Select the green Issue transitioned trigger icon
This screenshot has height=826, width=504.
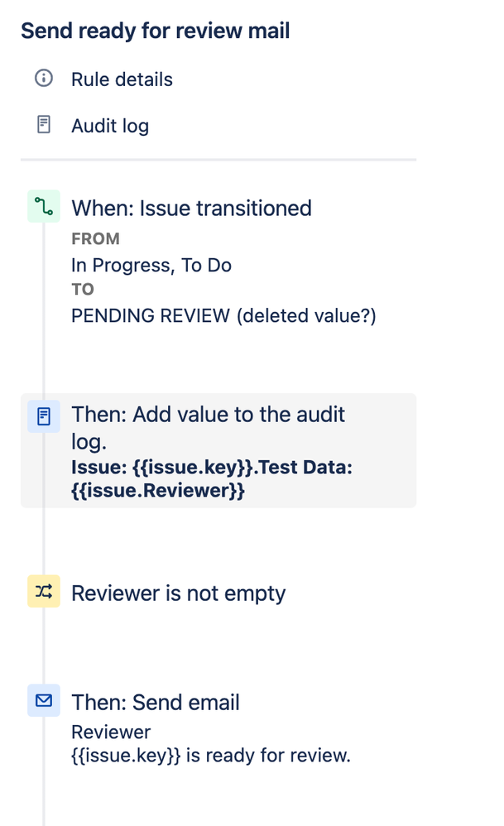click(44, 206)
